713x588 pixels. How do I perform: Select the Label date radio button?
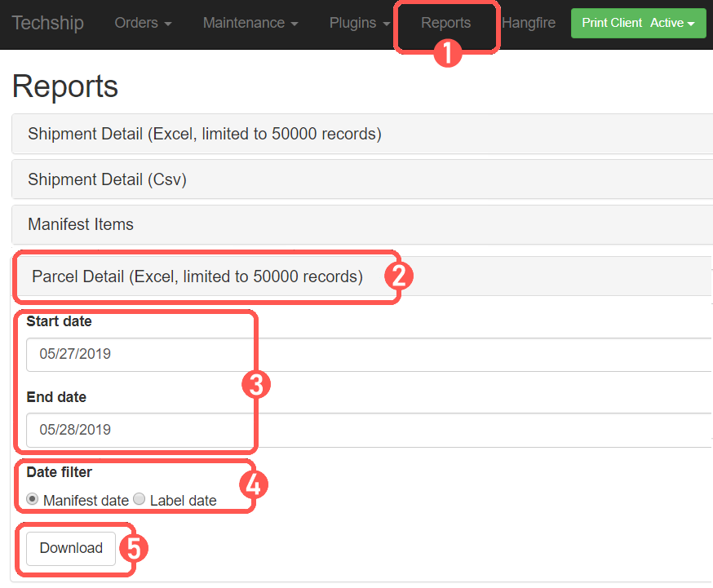click(x=139, y=498)
